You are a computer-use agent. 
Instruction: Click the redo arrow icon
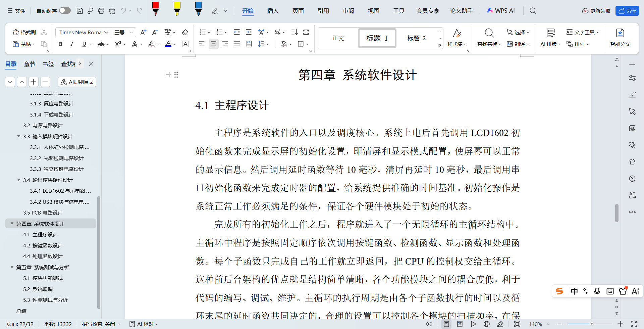tap(140, 11)
